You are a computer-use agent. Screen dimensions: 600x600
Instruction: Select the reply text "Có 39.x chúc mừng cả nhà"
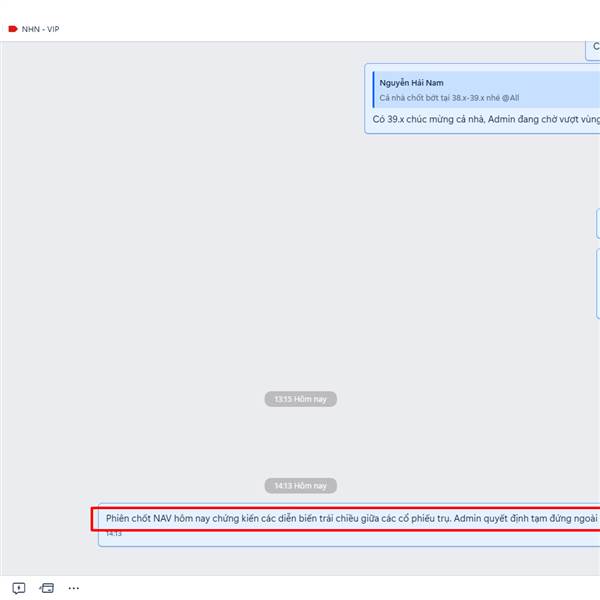pyautogui.click(x=427, y=119)
